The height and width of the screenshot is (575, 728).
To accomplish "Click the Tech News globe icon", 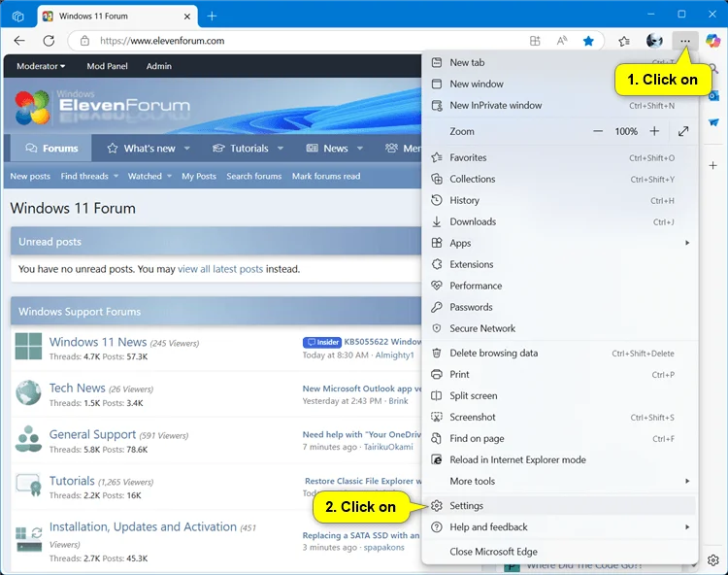I will coord(28,392).
